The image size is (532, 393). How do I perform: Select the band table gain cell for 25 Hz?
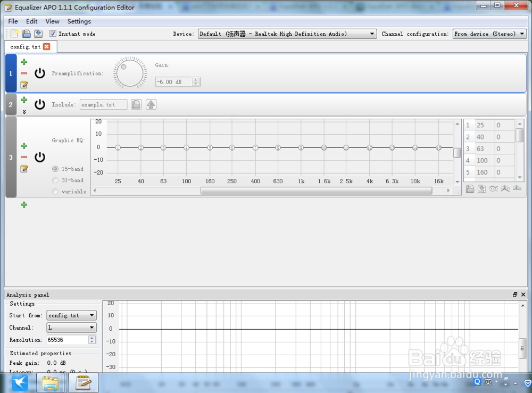pos(505,125)
